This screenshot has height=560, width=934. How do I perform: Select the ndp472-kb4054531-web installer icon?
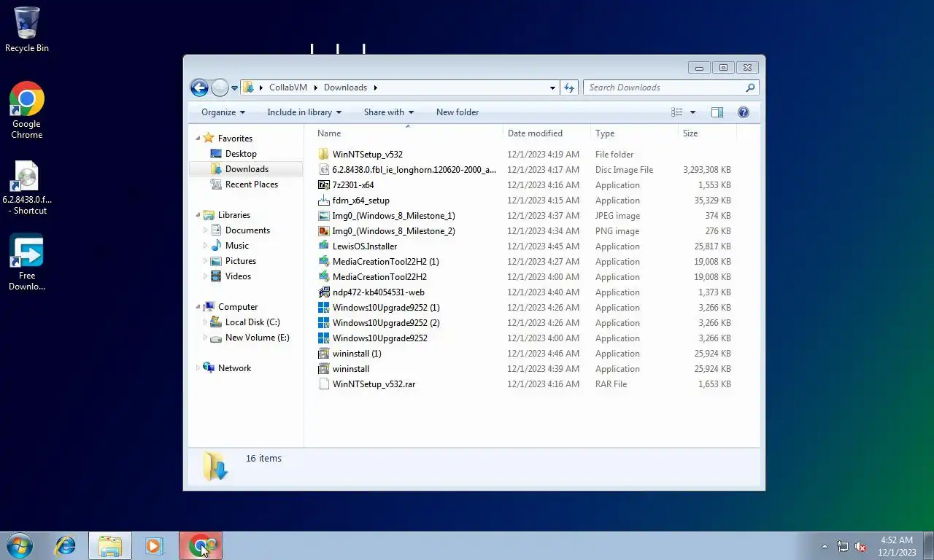click(x=324, y=292)
